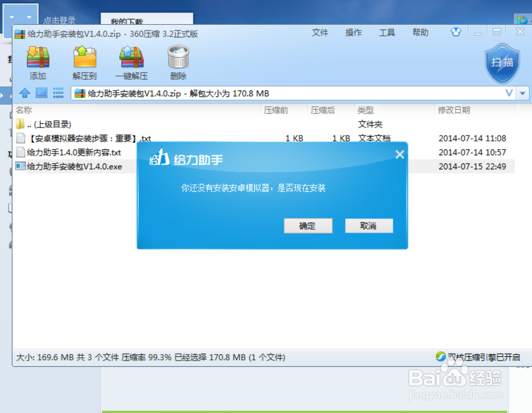Image resolution: width=532 pixels, height=413 pixels.
Task: Sort by 名称 column header
Action: [x=24, y=110]
